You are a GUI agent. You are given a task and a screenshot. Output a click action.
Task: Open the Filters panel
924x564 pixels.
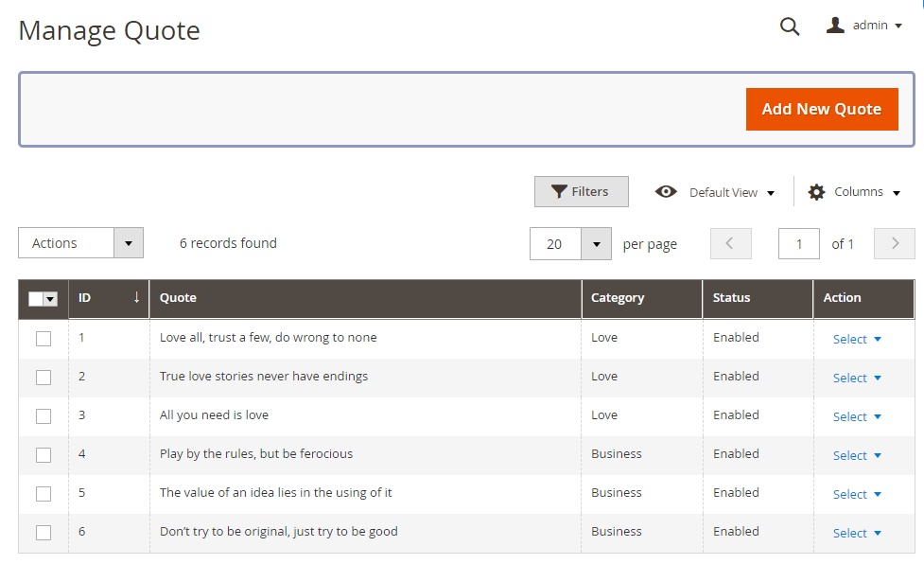click(x=581, y=191)
